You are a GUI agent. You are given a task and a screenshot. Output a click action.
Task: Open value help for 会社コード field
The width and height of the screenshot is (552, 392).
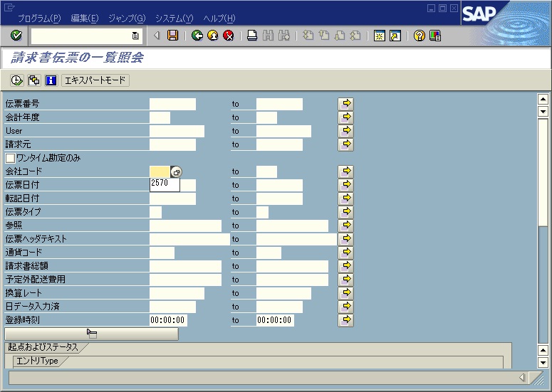pyautogui.click(x=176, y=171)
